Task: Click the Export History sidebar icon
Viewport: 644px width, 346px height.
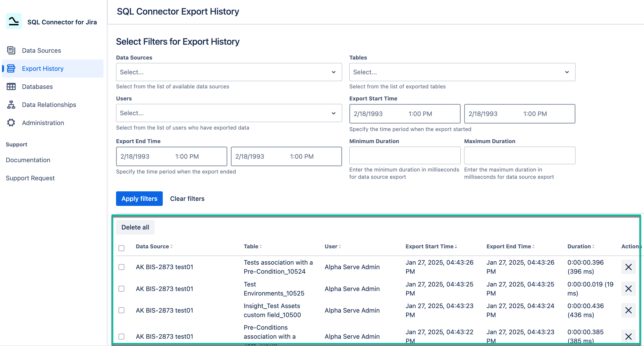Action: (x=11, y=68)
